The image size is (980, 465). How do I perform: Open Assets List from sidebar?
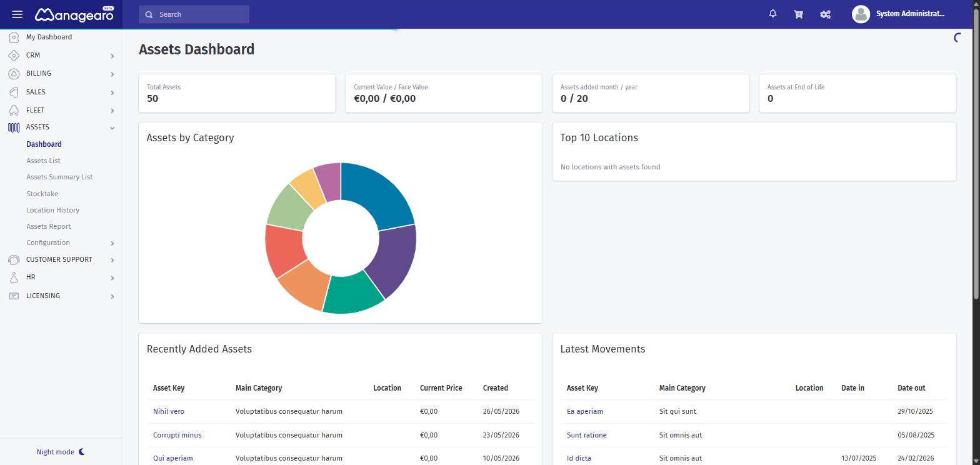click(x=43, y=161)
